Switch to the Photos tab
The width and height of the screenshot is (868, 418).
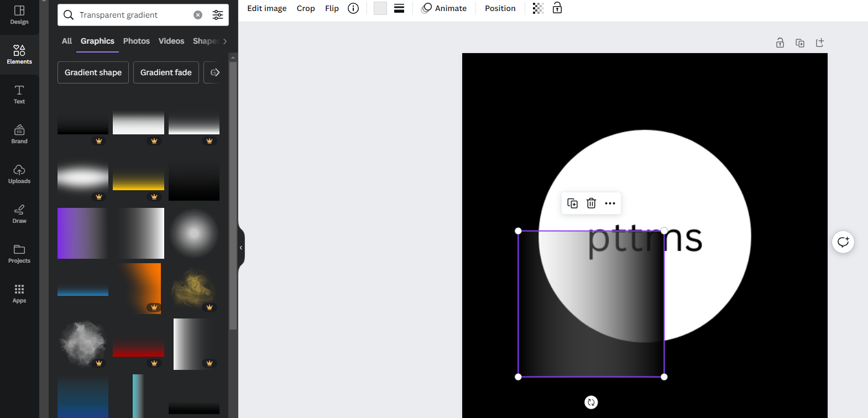[x=137, y=41]
